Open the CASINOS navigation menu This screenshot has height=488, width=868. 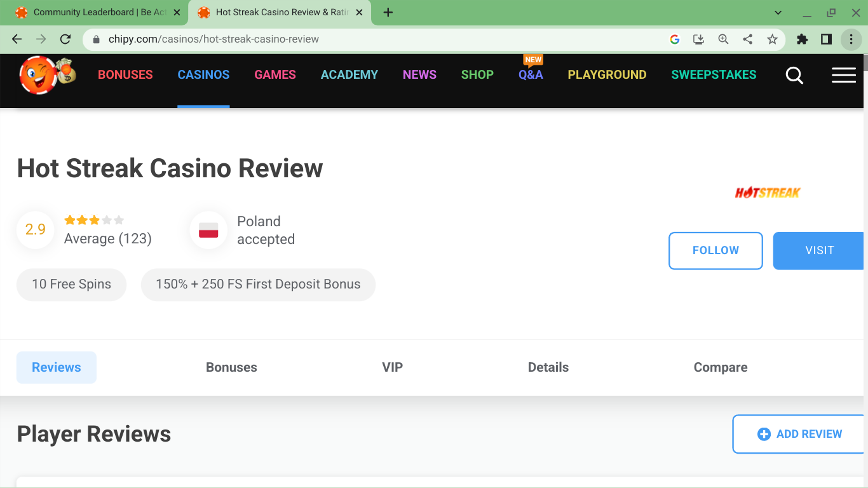click(203, 75)
